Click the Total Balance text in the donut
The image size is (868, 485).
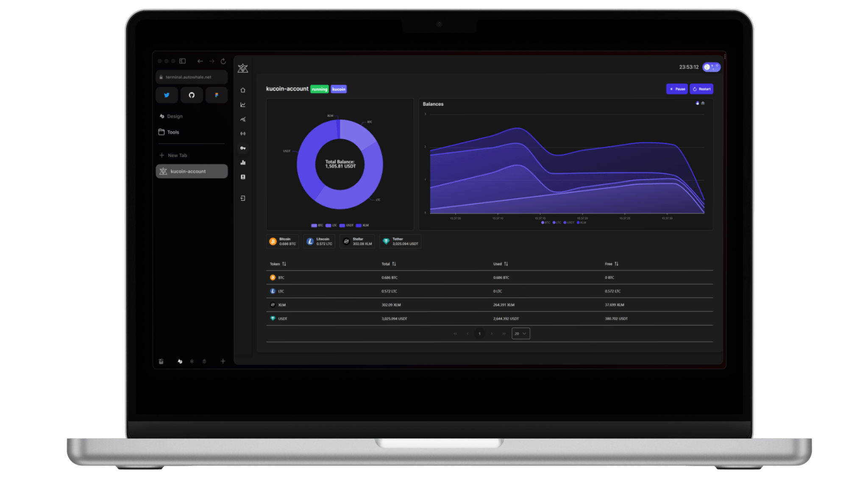[340, 164]
